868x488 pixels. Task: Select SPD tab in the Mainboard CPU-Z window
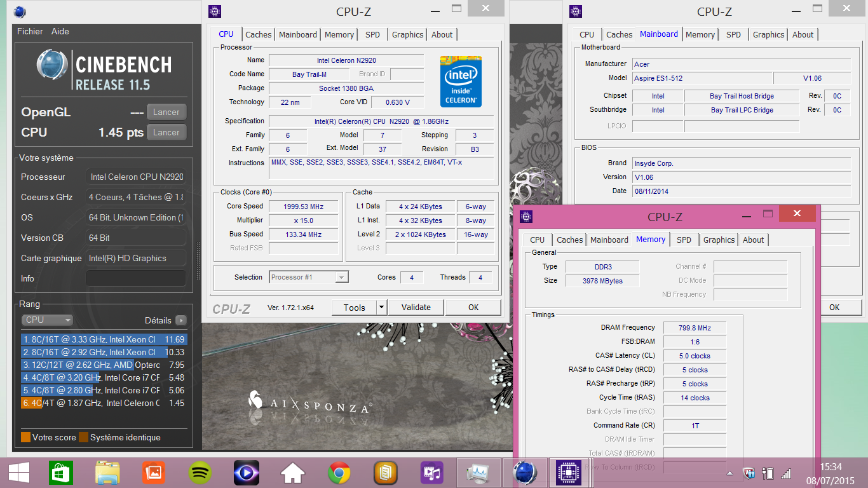[734, 35]
